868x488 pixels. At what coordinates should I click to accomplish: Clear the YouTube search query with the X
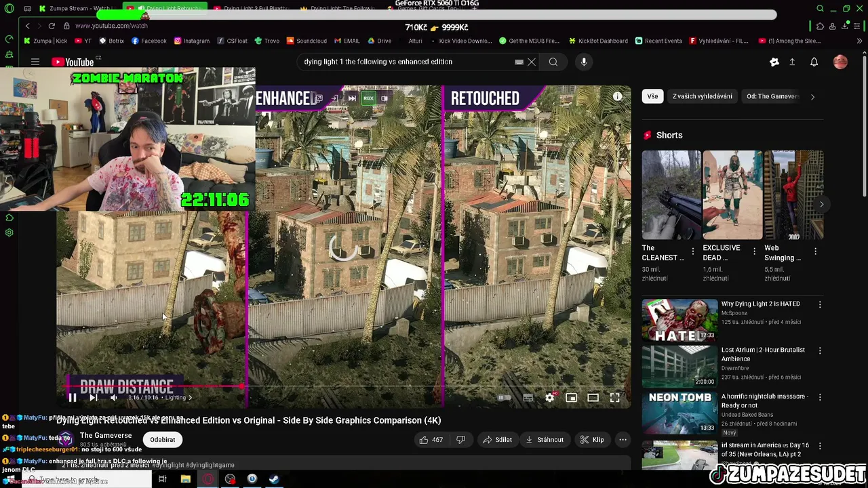click(532, 62)
